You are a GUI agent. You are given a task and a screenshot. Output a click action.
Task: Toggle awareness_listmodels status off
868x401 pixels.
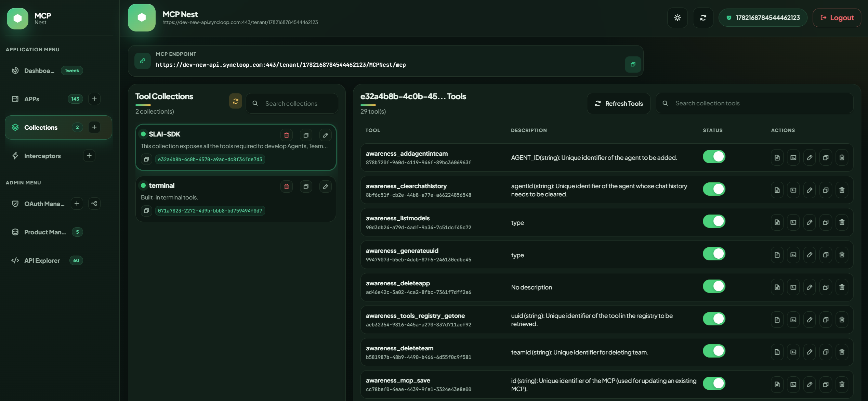pos(714,221)
